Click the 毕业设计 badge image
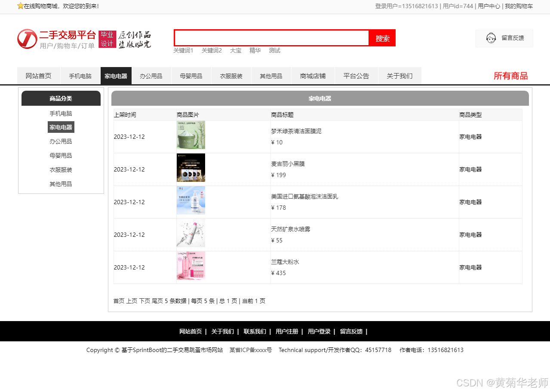 (x=107, y=38)
